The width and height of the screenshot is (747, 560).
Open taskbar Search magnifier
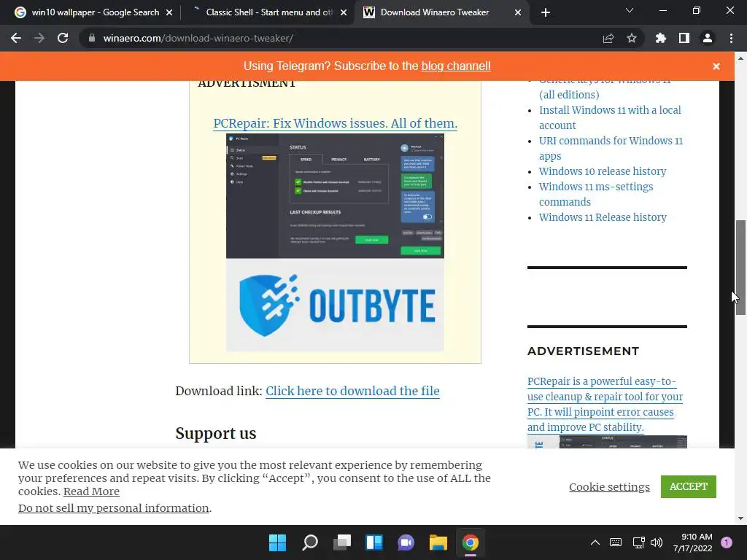click(310, 542)
